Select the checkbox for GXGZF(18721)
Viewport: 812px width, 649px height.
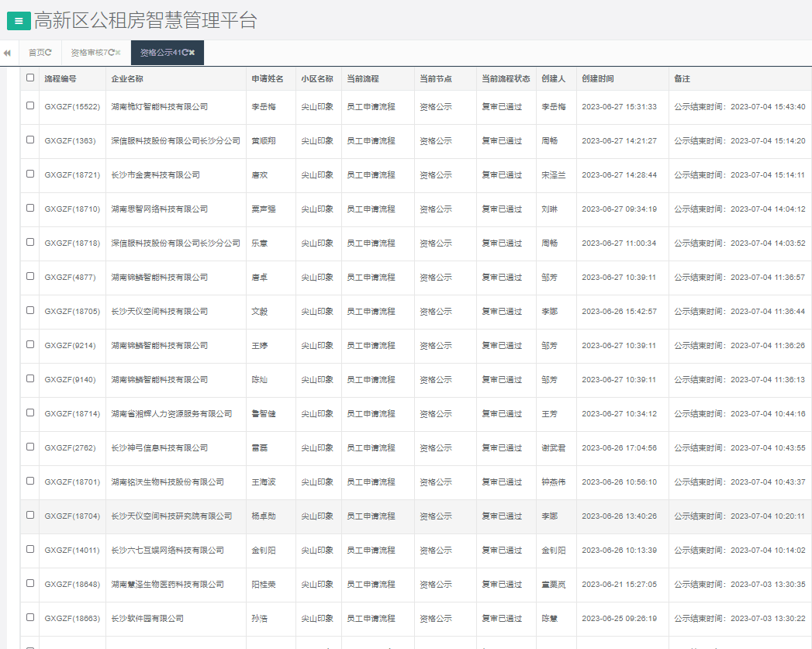[30, 174]
